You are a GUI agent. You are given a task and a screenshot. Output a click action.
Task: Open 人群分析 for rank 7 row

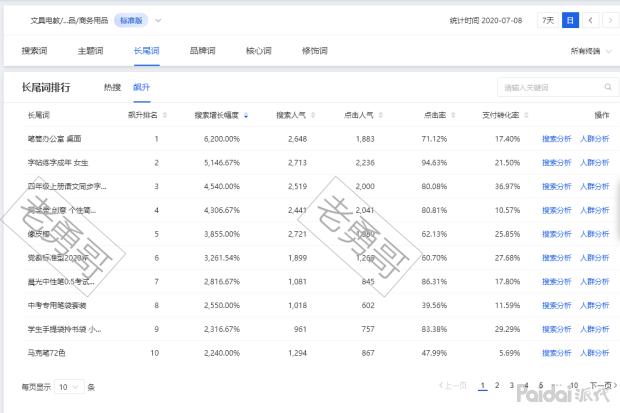pos(595,282)
